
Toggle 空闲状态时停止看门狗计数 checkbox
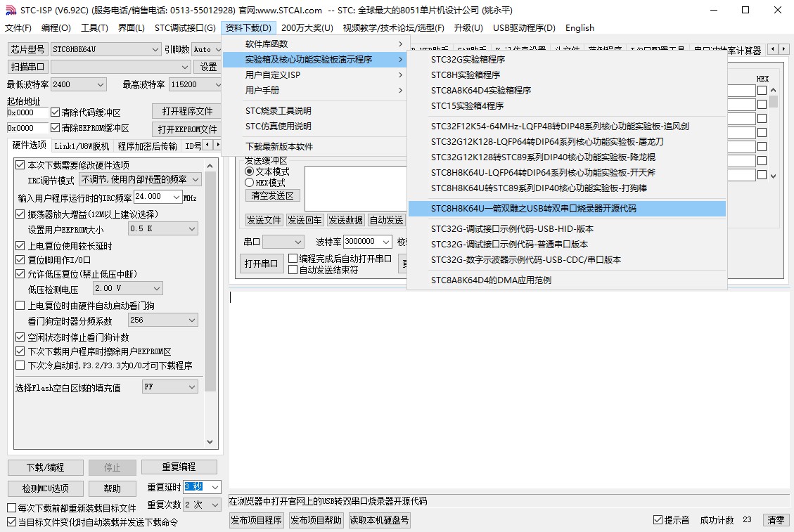20,337
